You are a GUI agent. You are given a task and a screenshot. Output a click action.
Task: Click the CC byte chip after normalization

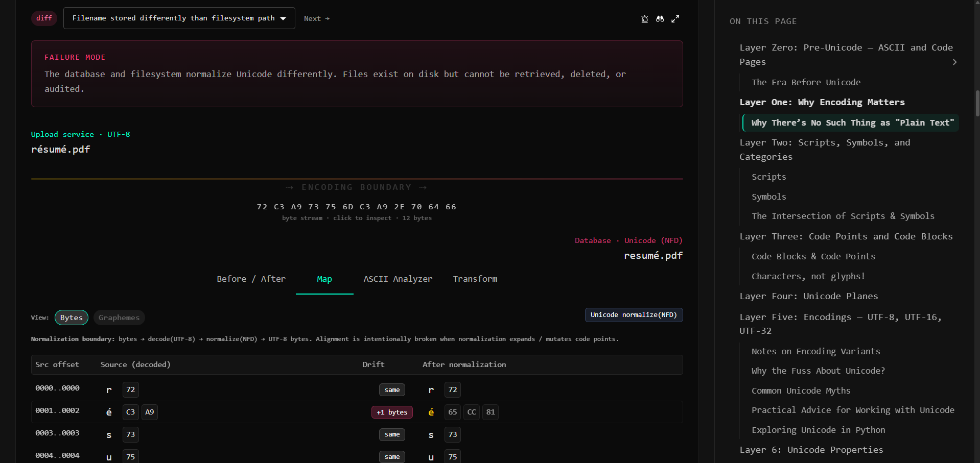click(x=471, y=412)
